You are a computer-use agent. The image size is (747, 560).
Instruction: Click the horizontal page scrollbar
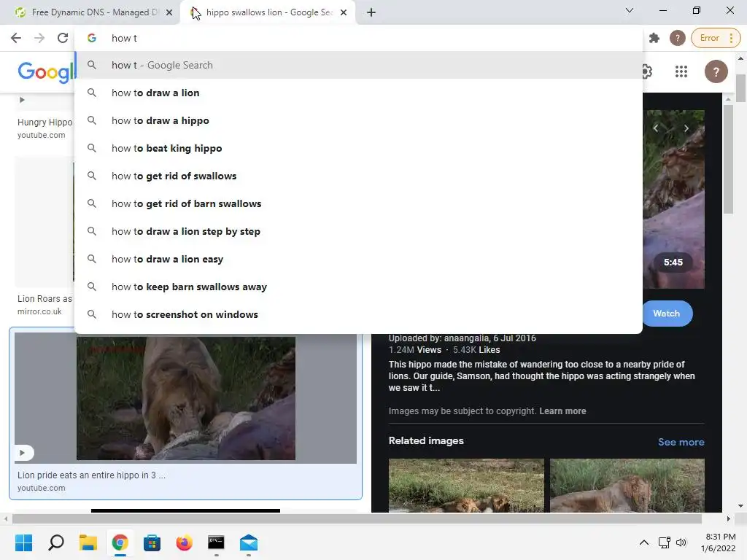pyautogui.click(x=357, y=518)
